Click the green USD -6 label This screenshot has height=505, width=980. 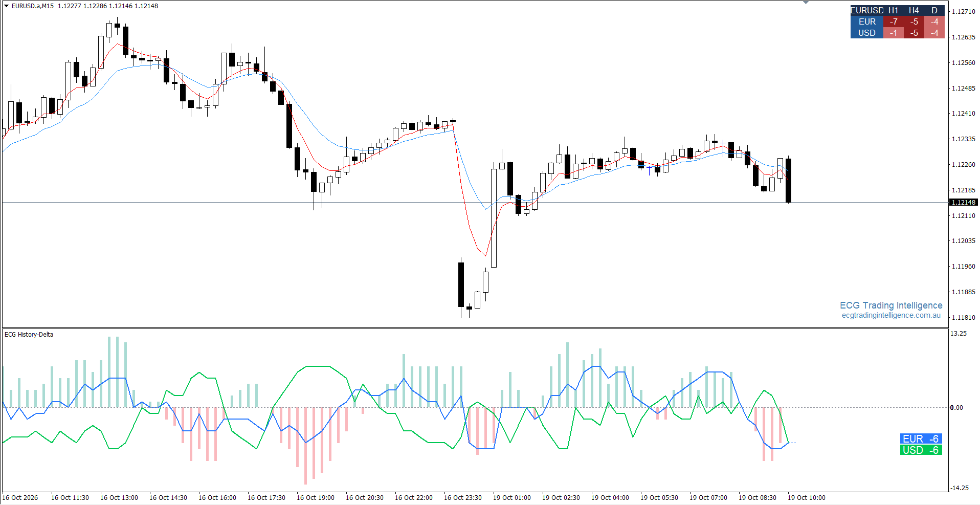coord(921,450)
